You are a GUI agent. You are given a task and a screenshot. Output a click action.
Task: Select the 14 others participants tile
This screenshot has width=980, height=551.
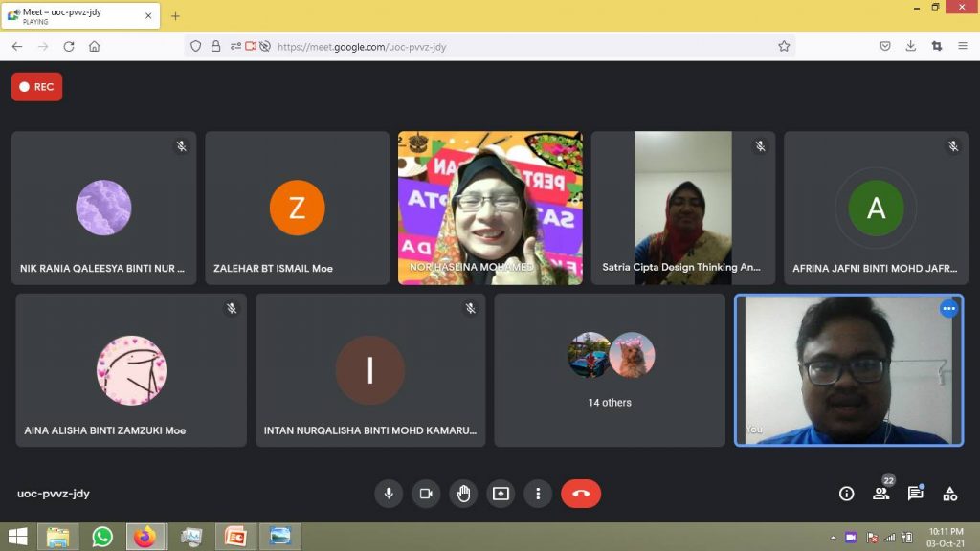point(610,369)
